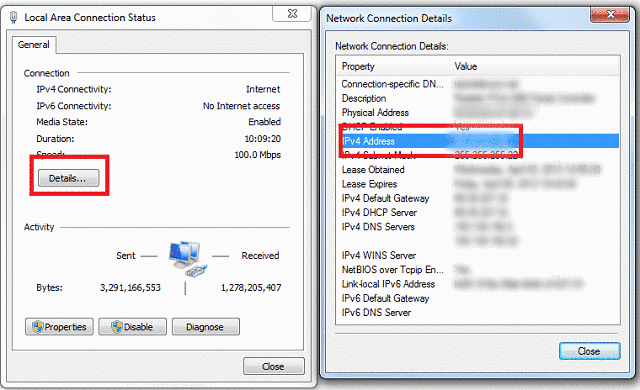
Task: Click the IPv6 Connectivity 'No Internet access' value
Action: (x=241, y=106)
